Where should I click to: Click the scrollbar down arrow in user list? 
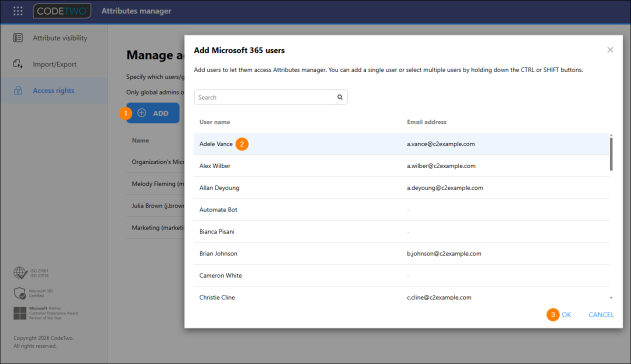pos(611,298)
